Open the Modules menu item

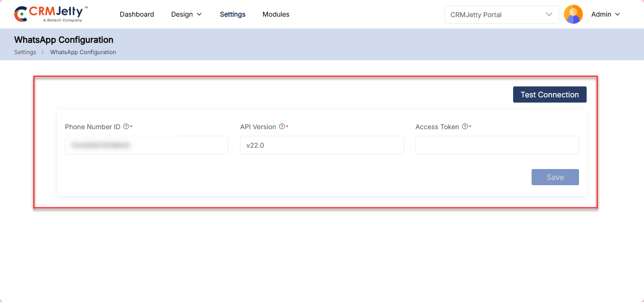(x=276, y=14)
